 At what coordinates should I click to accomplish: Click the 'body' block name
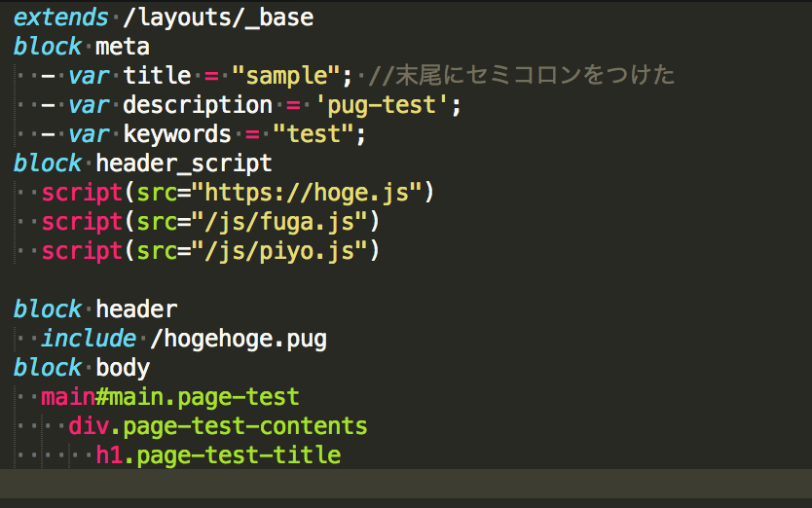coord(123,368)
